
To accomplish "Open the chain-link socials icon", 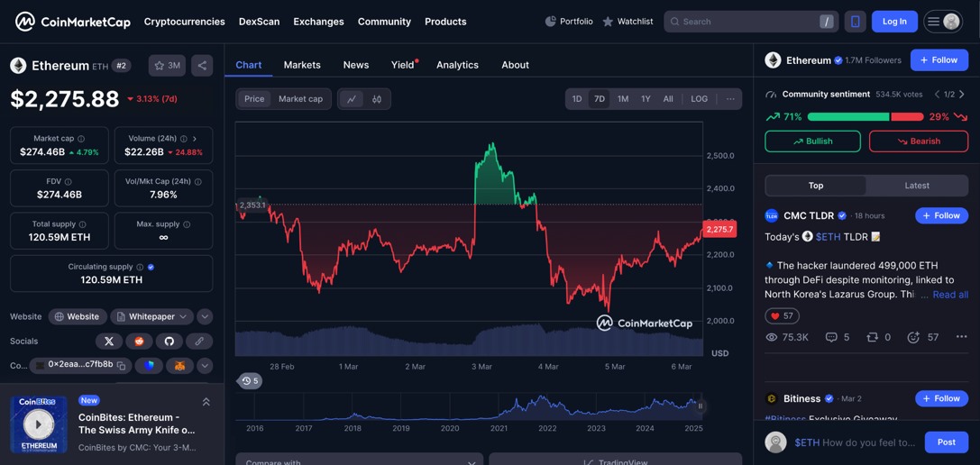I will (199, 342).
